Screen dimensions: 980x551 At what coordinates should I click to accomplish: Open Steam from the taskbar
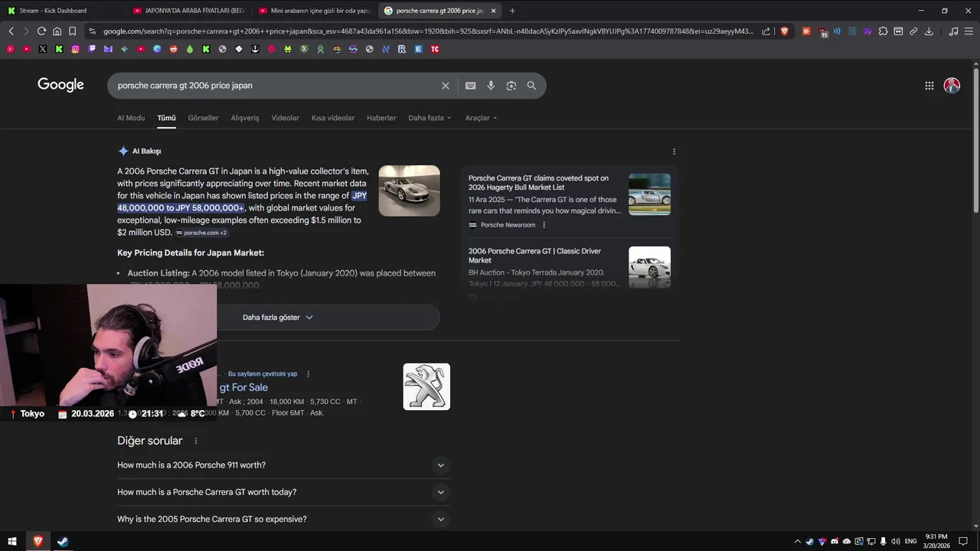[63, 542]
